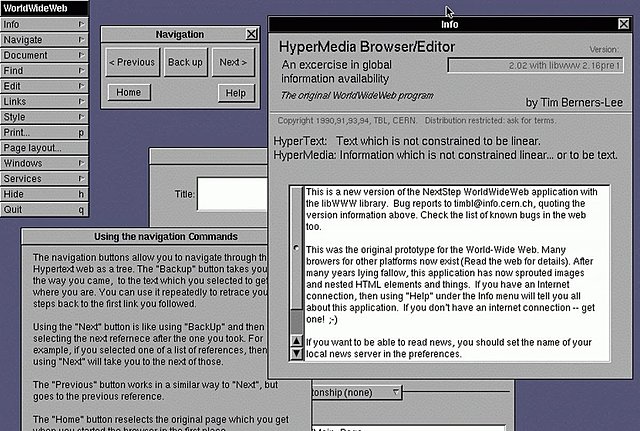Open the Style submenu

point(44,117)
